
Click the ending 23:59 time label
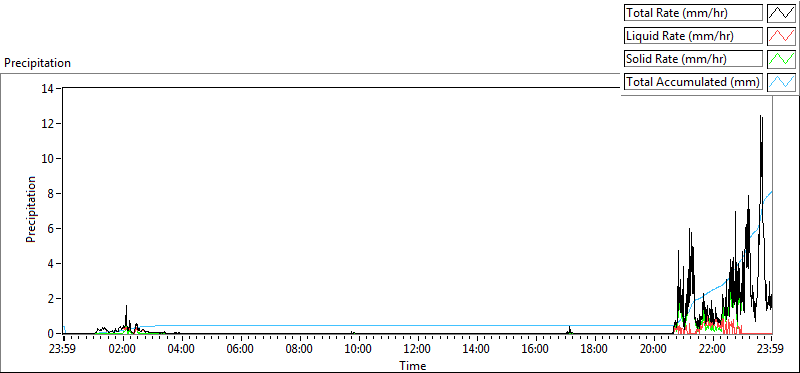(x=770, y=350)
